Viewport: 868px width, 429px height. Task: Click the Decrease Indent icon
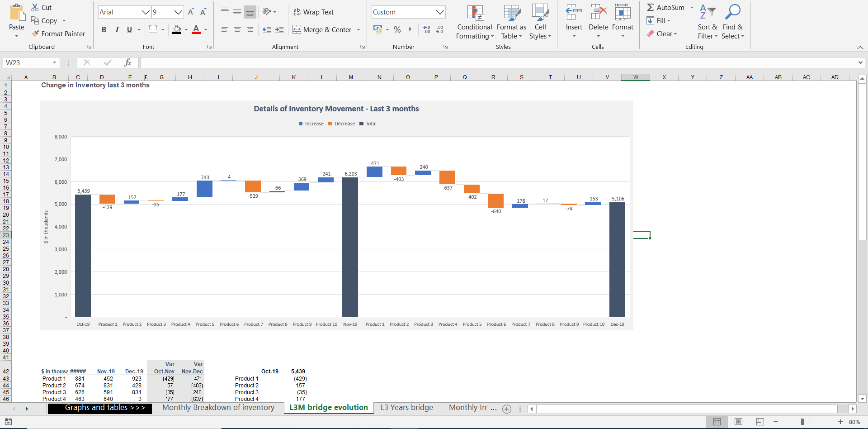pos(267,29)
